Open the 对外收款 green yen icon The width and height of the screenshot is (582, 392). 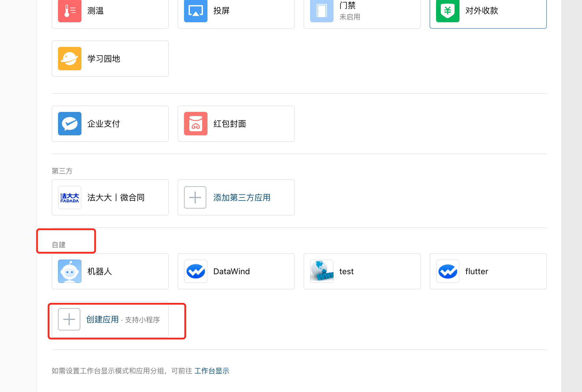tap(448, 11)
